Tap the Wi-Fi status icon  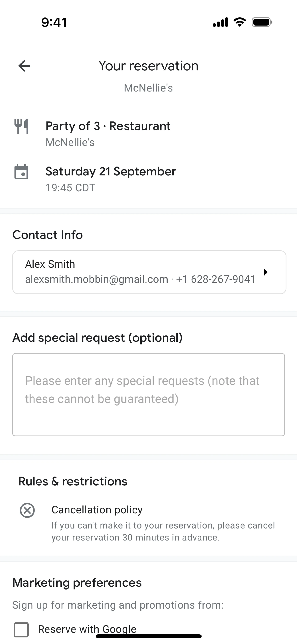(239, 22)
